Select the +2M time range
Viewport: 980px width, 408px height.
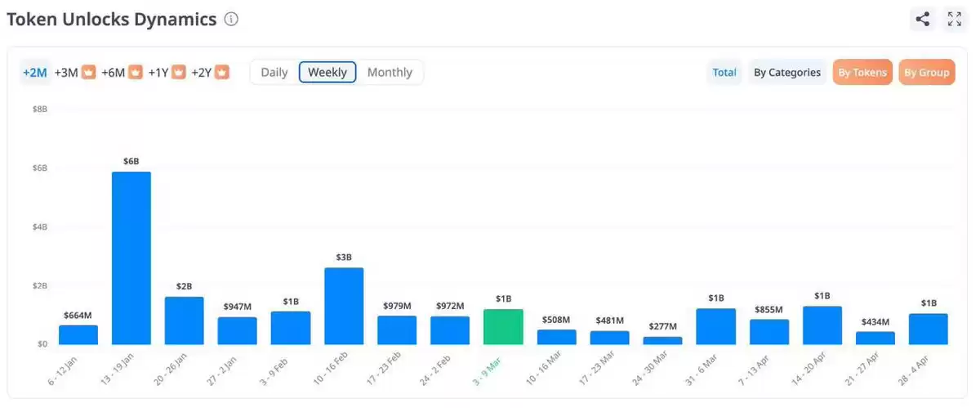(x=34, y=72)
